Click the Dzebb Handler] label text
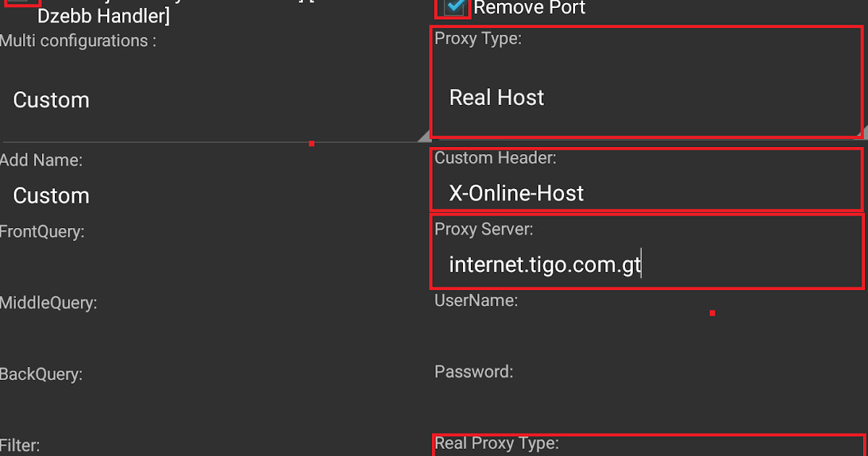 point(103,15)
